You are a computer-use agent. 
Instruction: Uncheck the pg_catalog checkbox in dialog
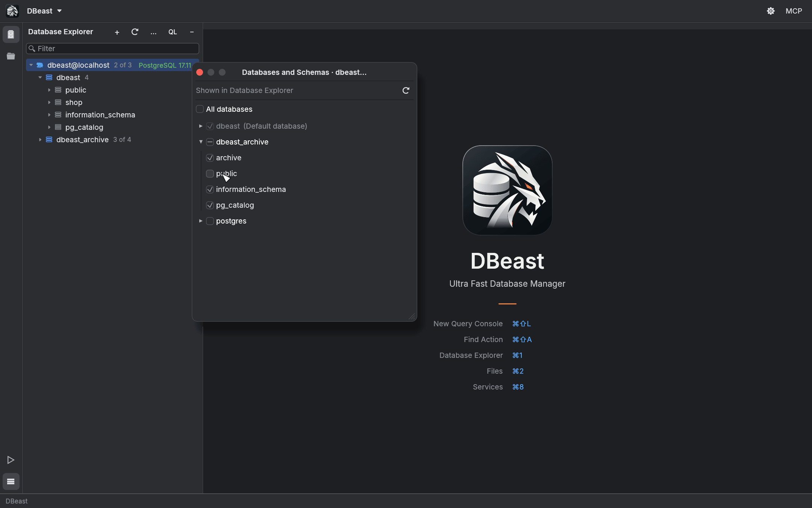click(210, 205)
